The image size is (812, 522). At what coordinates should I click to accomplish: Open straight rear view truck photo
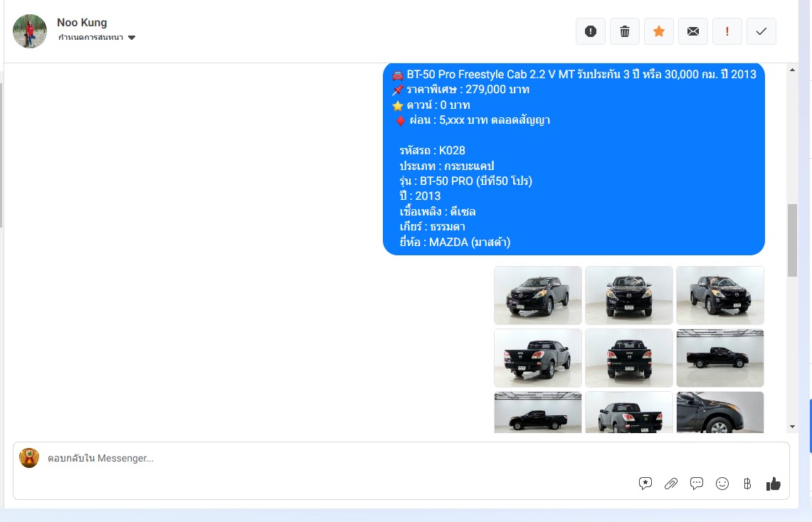click(x=629, y=358)
